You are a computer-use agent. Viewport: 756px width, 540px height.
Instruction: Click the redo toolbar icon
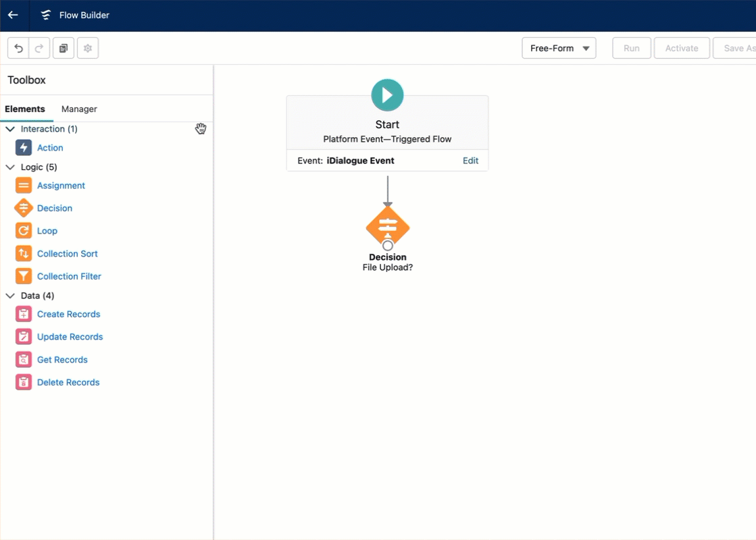[39, 48]
